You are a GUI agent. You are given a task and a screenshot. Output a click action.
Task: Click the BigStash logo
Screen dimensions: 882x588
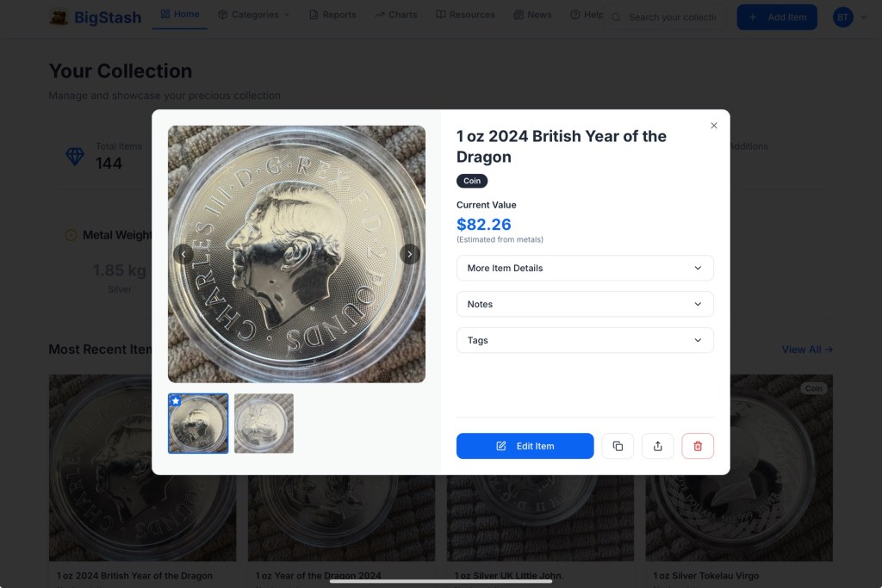95,17
